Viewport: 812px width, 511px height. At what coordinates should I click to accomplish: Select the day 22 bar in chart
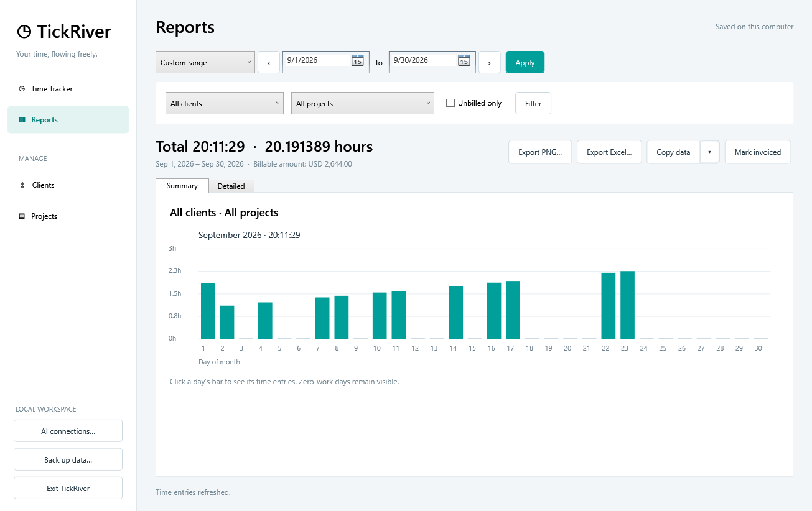(609, 306)
